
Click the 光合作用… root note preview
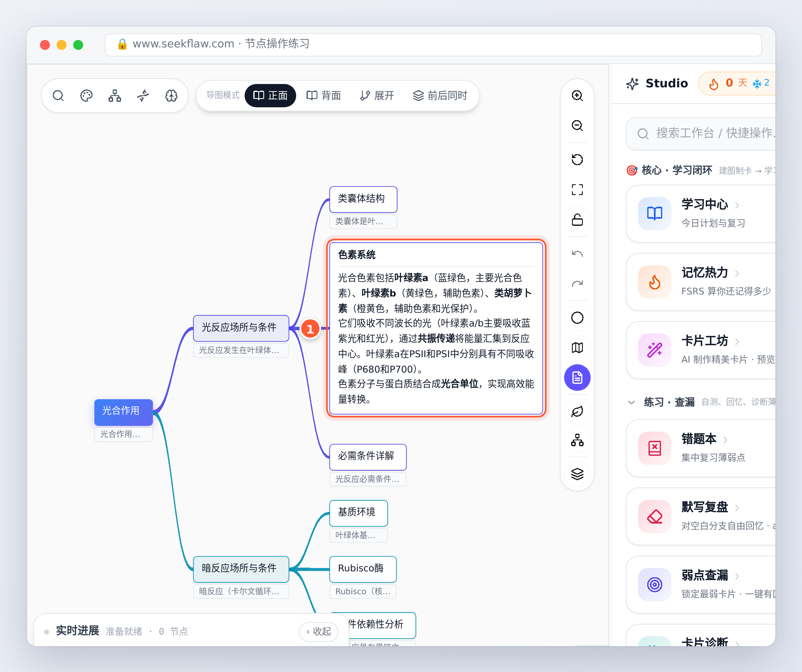(x=123, y=434)
